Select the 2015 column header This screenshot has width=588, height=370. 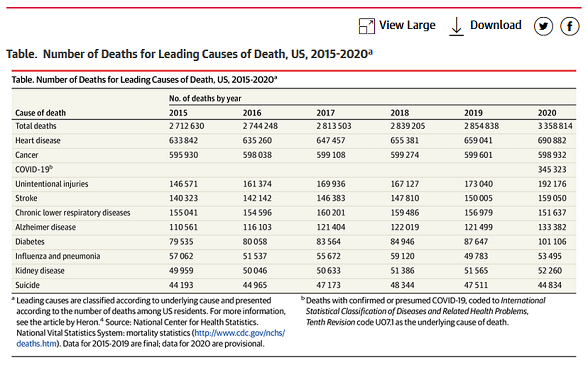coord(178,113)
